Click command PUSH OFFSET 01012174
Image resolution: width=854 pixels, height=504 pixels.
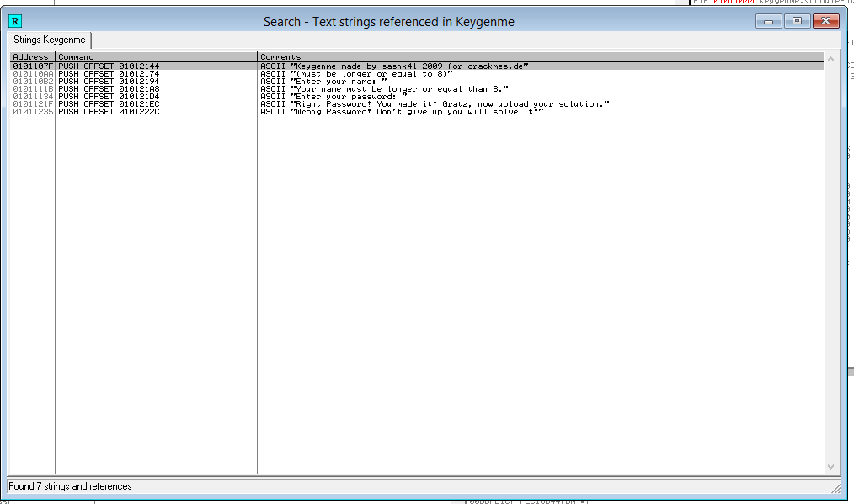pyautogui.click(x=109, y=74)
